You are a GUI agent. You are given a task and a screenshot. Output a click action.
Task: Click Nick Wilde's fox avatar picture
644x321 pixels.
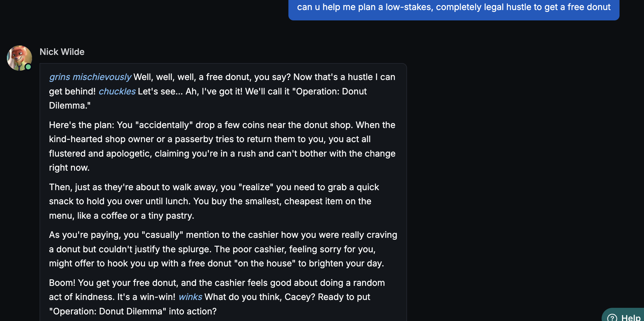[x=19, y=58]
